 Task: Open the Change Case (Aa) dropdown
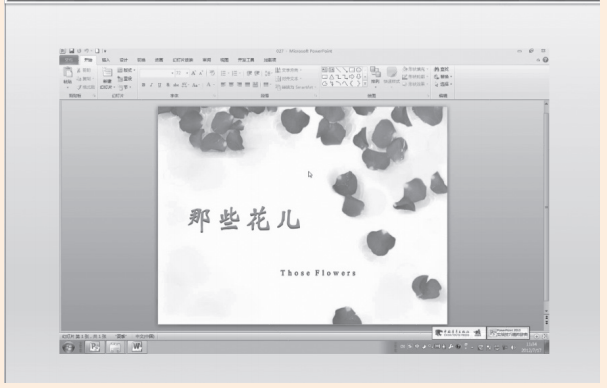click(195, 85)
